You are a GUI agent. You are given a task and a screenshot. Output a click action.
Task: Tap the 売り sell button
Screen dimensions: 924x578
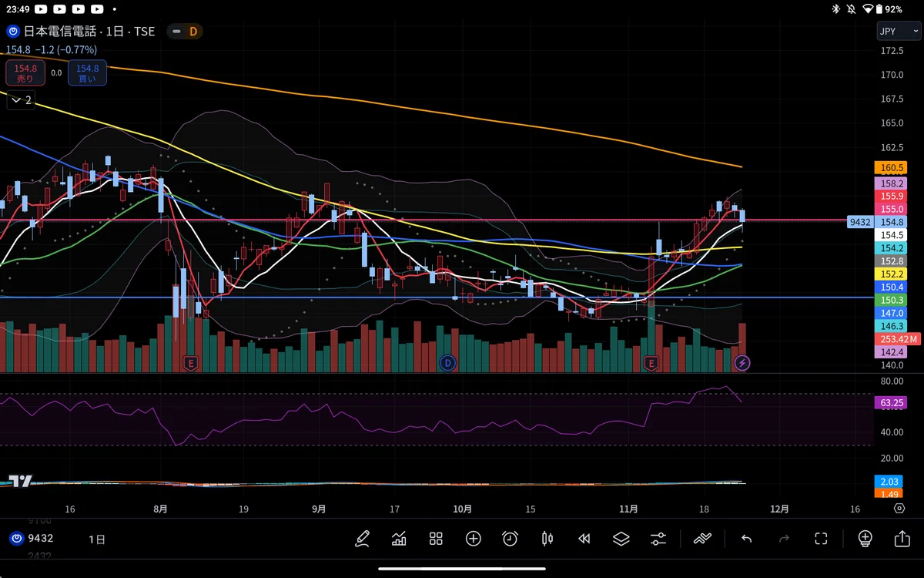coord(25,73)
